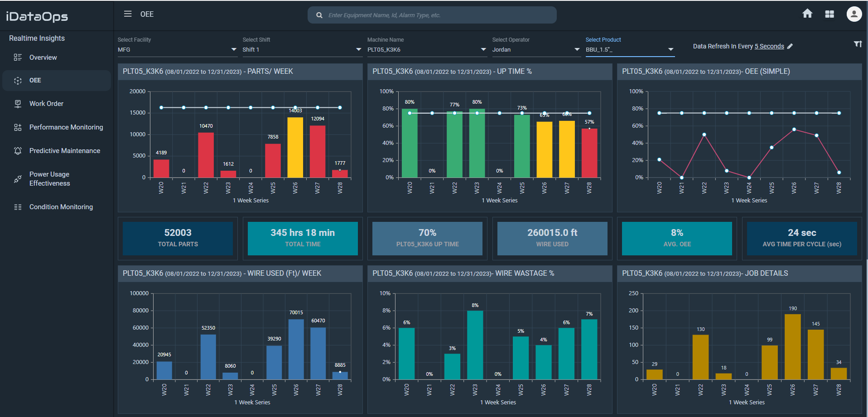
Task: Select Performance Monitoring in sidebar
Action: 66,127
